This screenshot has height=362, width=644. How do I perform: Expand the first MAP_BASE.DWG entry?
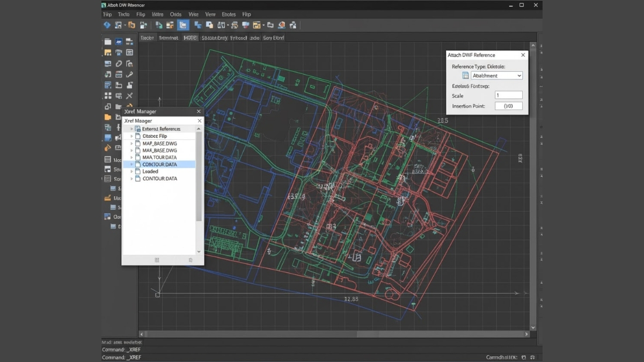point(132,143)
